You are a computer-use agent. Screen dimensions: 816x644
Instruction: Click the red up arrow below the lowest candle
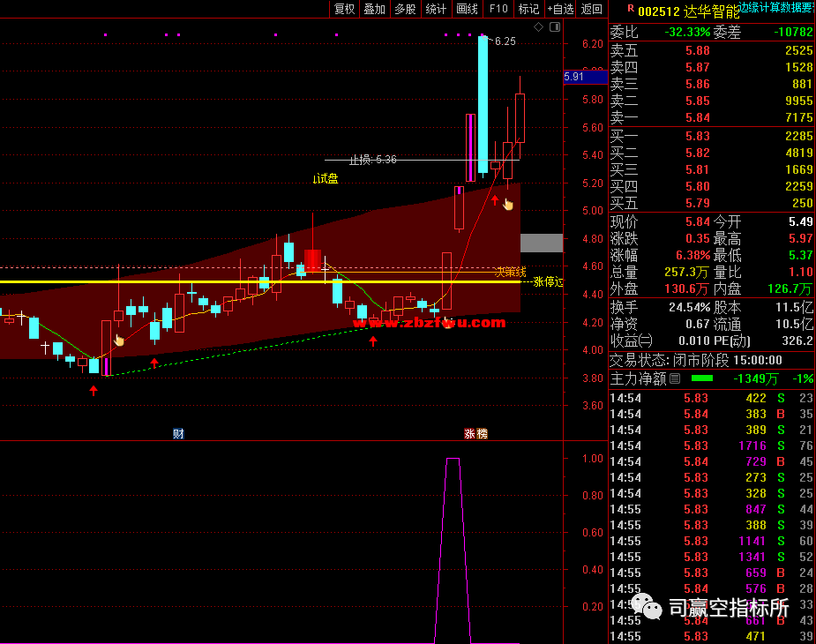94,391
